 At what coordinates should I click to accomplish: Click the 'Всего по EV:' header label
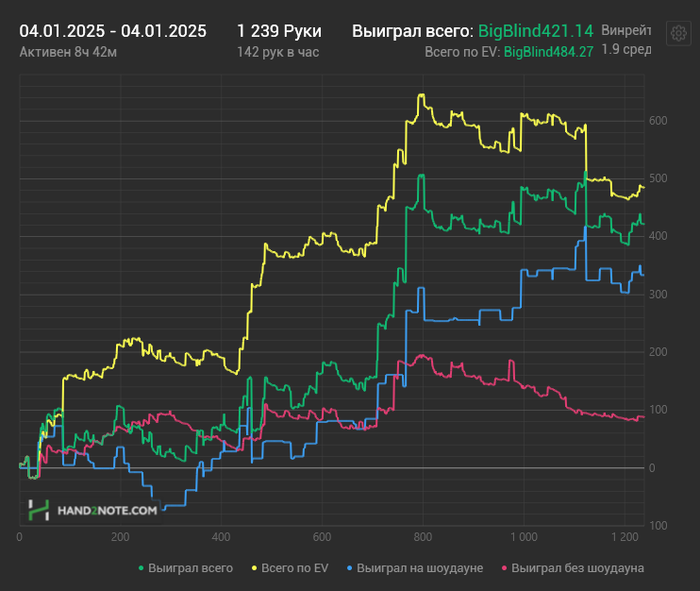pyautogui.click(x=462, y=52)
